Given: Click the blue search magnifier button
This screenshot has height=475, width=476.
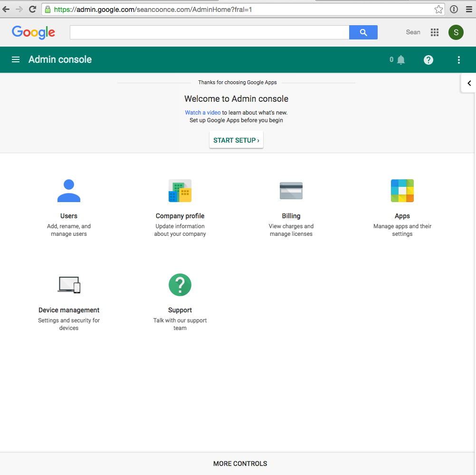Looking at the screenshot, I should point(363,32).
